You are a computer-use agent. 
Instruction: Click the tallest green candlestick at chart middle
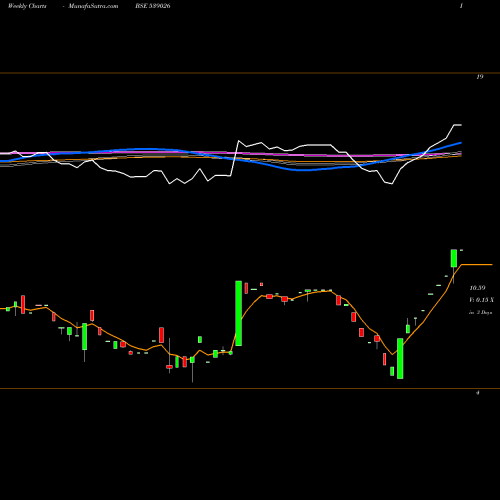click(238, 313)
